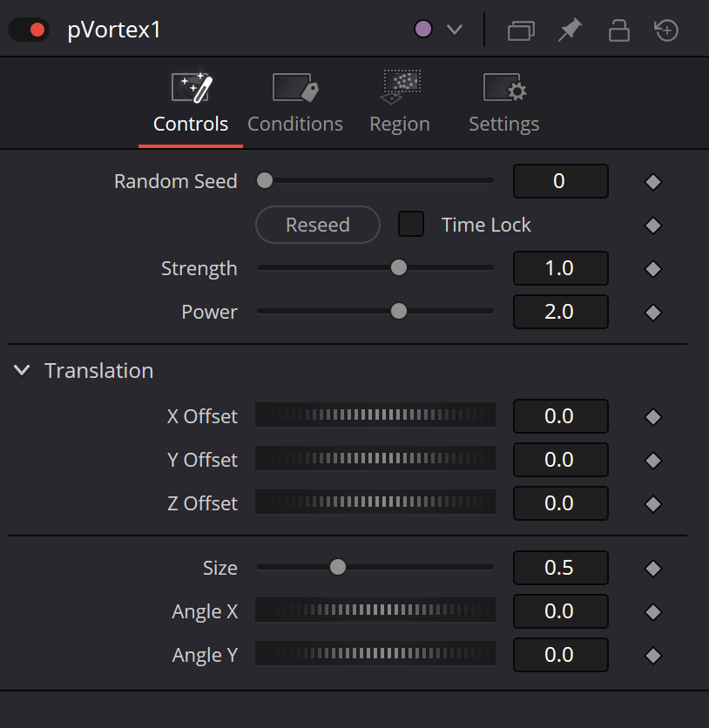Click the versions icon in the header
The height and width of the screenshot is (728, 709).
point(521,30)
